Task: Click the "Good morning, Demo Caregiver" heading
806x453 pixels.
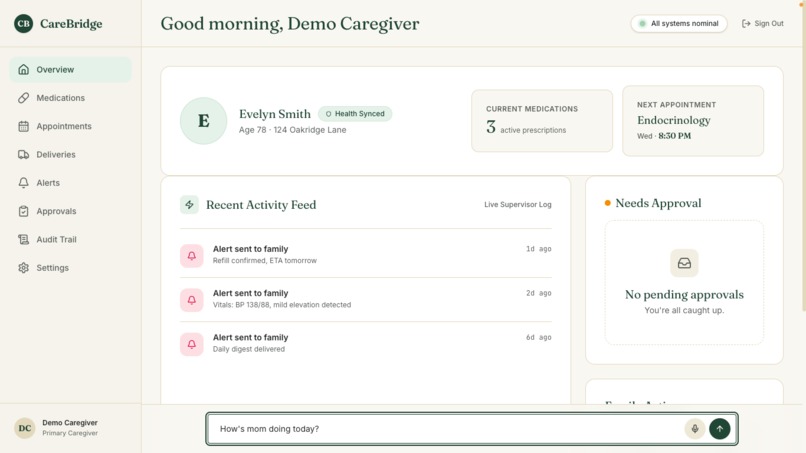Action: [290, 24]
